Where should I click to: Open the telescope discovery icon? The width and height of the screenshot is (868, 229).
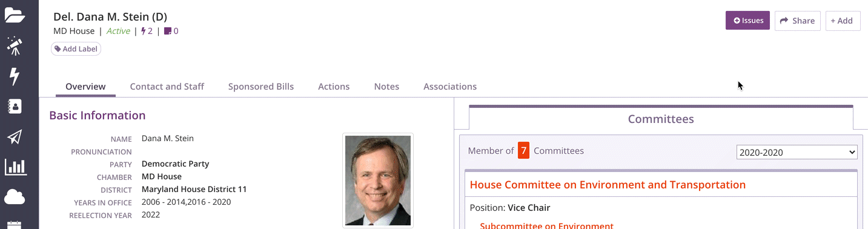15,45
